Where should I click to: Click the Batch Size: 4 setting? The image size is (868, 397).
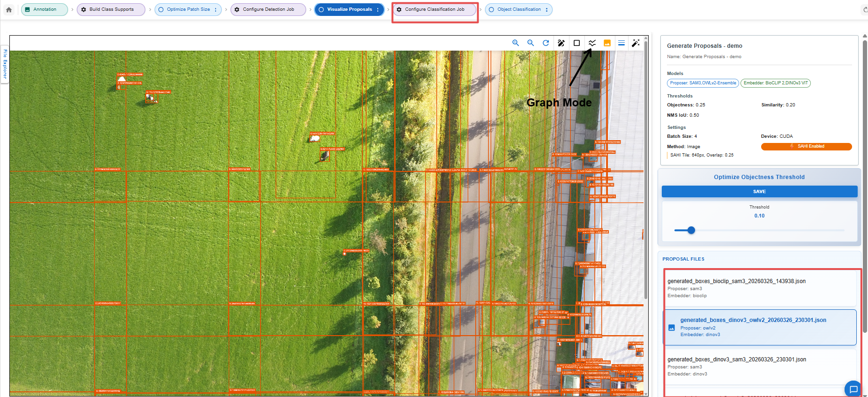coord(682,136)
